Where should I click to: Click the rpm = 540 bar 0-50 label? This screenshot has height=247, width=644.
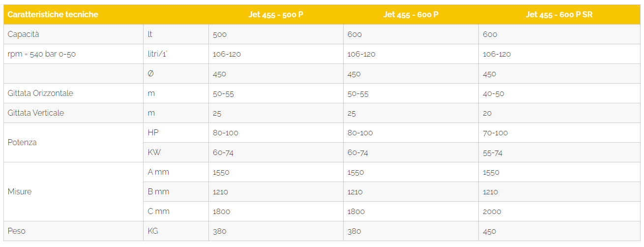click(x=42, y=54)
